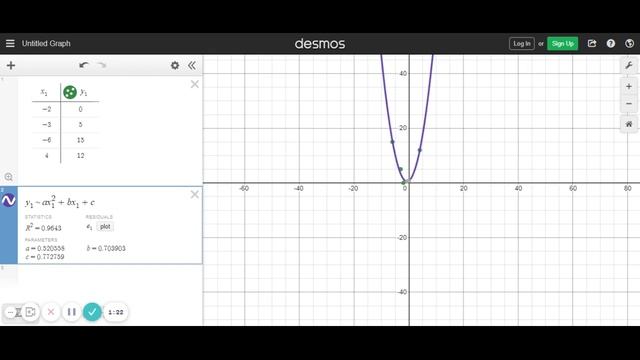640x360 pixels.
Task: Open graph settings wrench icon
Action: tap(629, 65)
